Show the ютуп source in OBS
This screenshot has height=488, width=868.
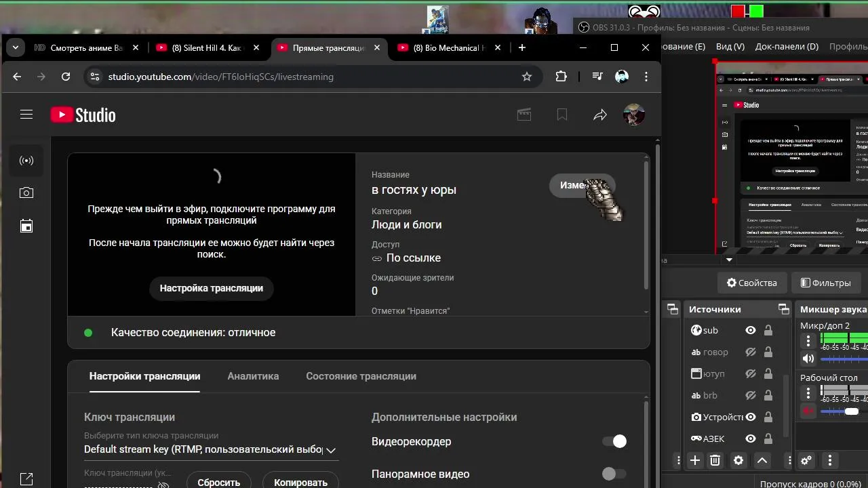[751, 373]
